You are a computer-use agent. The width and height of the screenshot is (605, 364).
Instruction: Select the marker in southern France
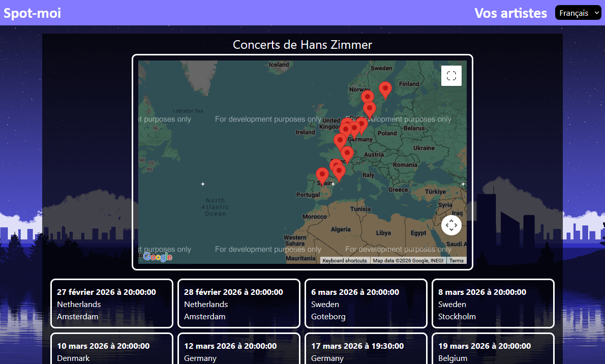point(339,169)
